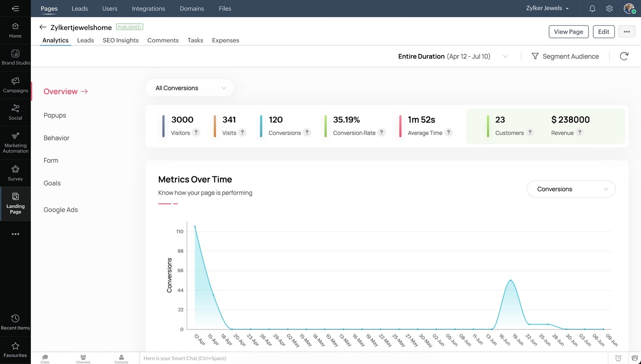
Task: Expand the Entire Duration date range
Action: point(453,56)
